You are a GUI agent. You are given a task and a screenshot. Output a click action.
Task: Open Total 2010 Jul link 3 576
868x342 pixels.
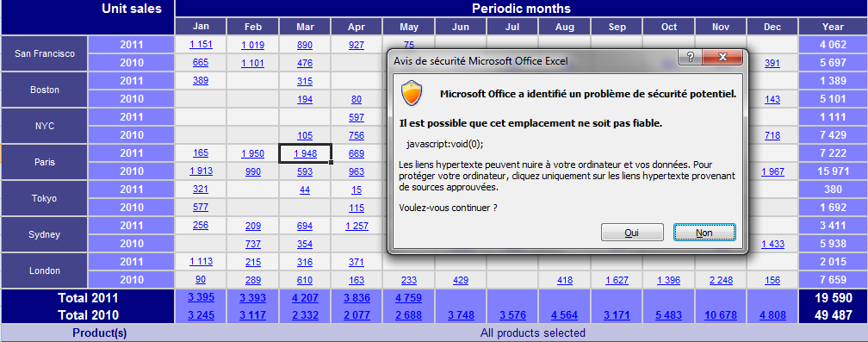(x=512, y=316)
